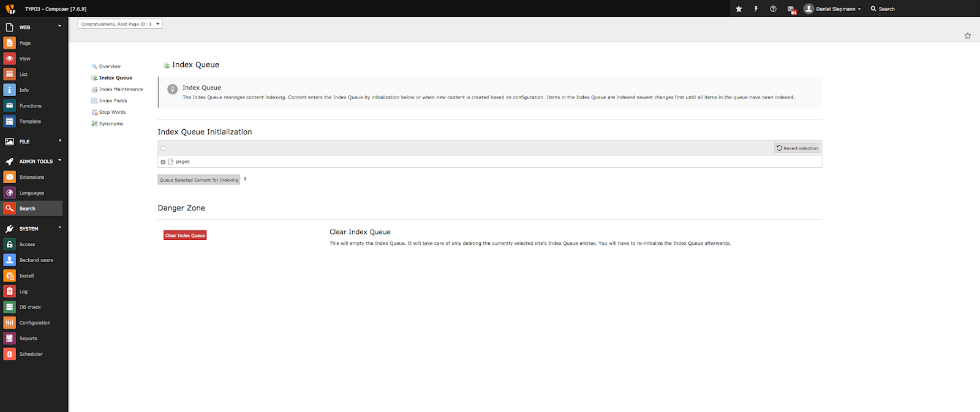
Task: Expand the FILE module group
Action: point(59,141)
